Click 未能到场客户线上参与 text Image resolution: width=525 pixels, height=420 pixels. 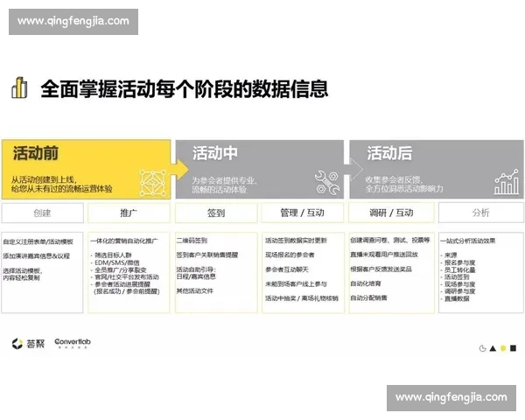coord(296,284)
